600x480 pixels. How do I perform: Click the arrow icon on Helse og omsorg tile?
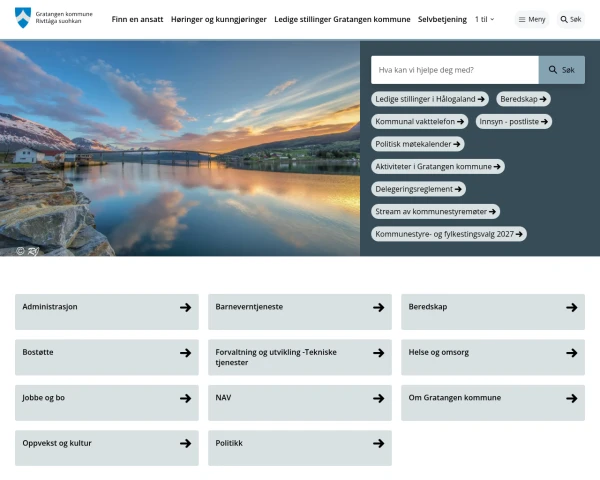pyautogui.click(x=571, y=353)
